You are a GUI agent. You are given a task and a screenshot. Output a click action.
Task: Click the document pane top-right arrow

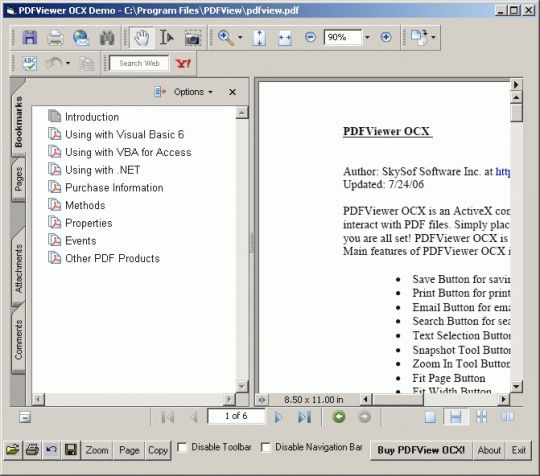click(516, 84)
